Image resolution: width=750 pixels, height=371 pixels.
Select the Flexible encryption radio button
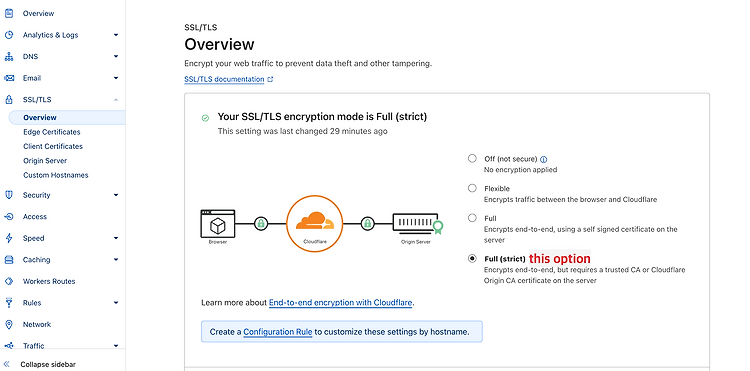coord(472,188)
